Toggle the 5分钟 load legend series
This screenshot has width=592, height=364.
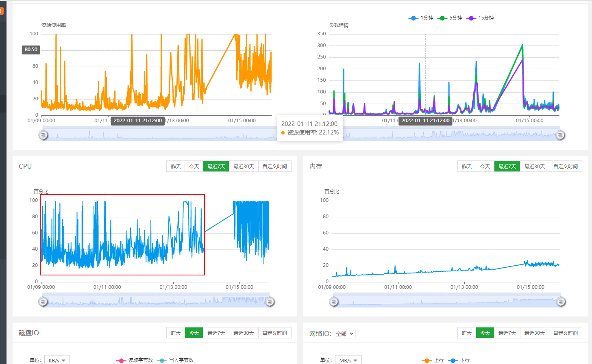[x=450, y=18]
